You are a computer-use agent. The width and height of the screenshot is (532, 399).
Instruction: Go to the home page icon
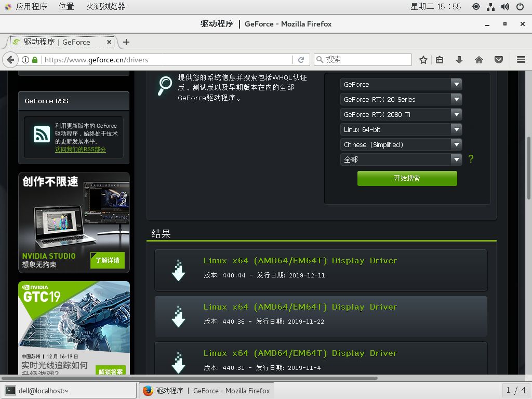click(478, 60)
